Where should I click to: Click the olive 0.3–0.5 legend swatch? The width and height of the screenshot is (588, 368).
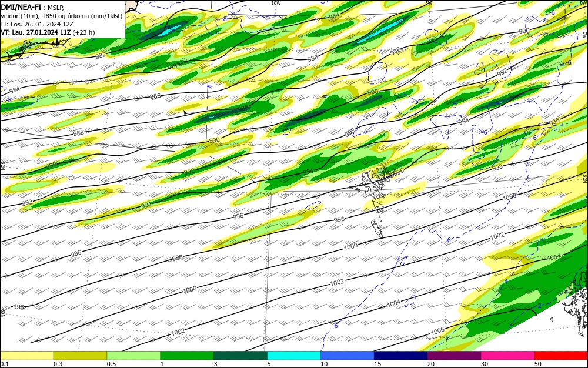tap(80, 356)
